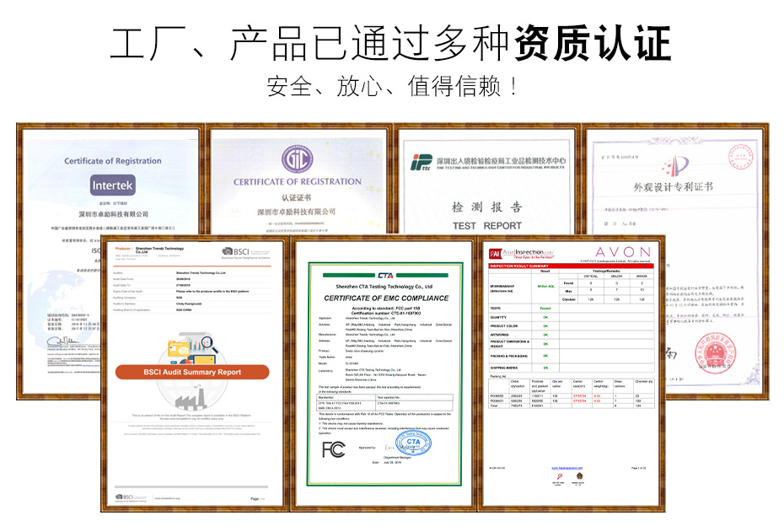The image size is (784, 532).
Task: Click the blue link at the inspection report footer
Action: 567,468
